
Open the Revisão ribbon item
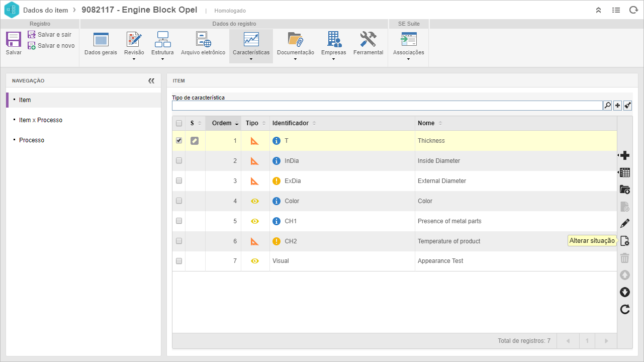[134, 43]
